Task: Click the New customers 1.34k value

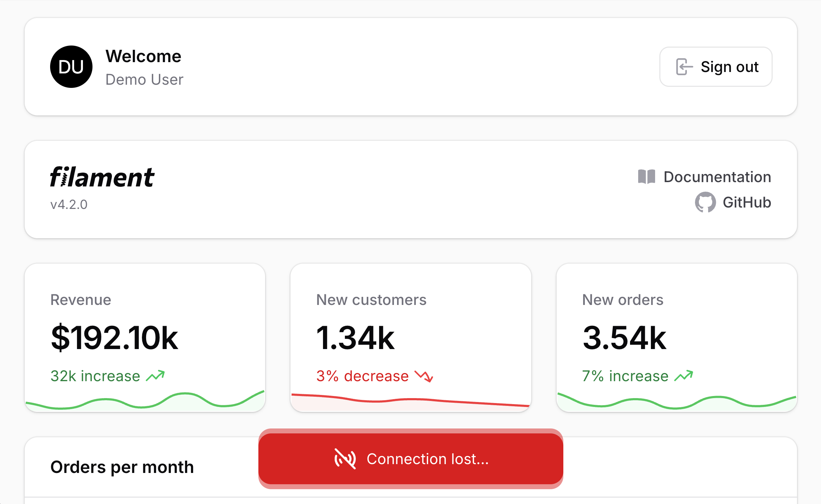Action: tap(355, 338)
